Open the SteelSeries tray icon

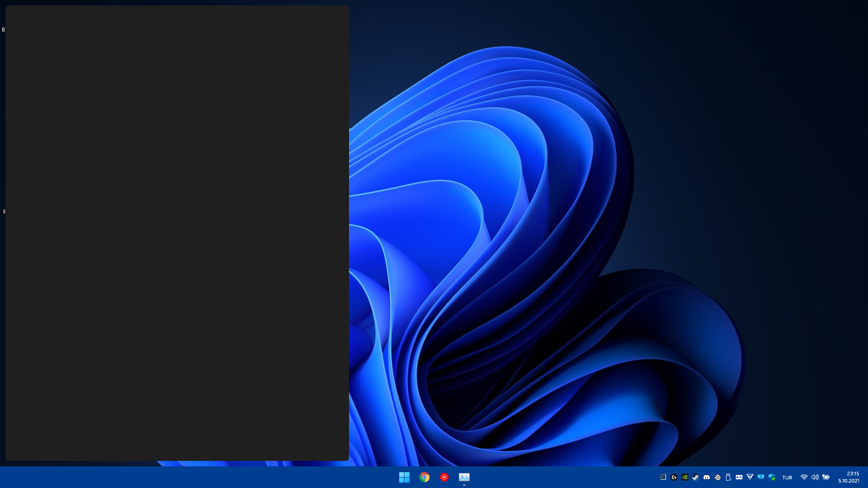pyautogui.click(x=717, y=477)
